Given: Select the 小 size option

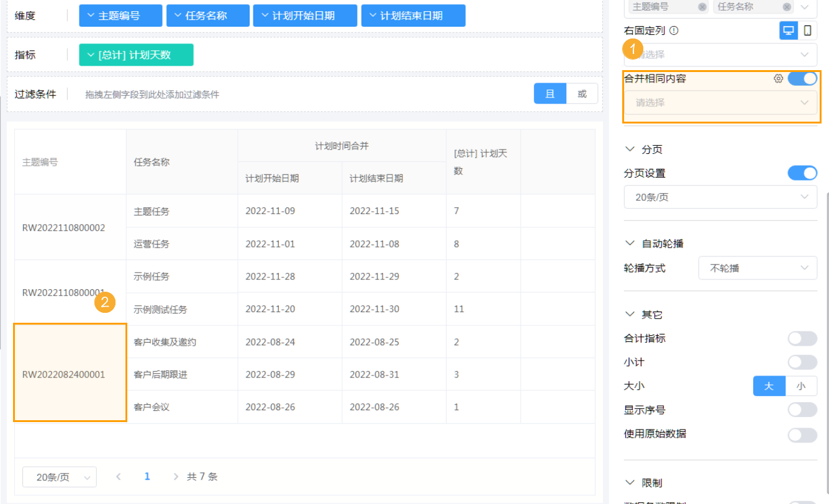Looking at the screenshot, I should click(x=802, y=385).
